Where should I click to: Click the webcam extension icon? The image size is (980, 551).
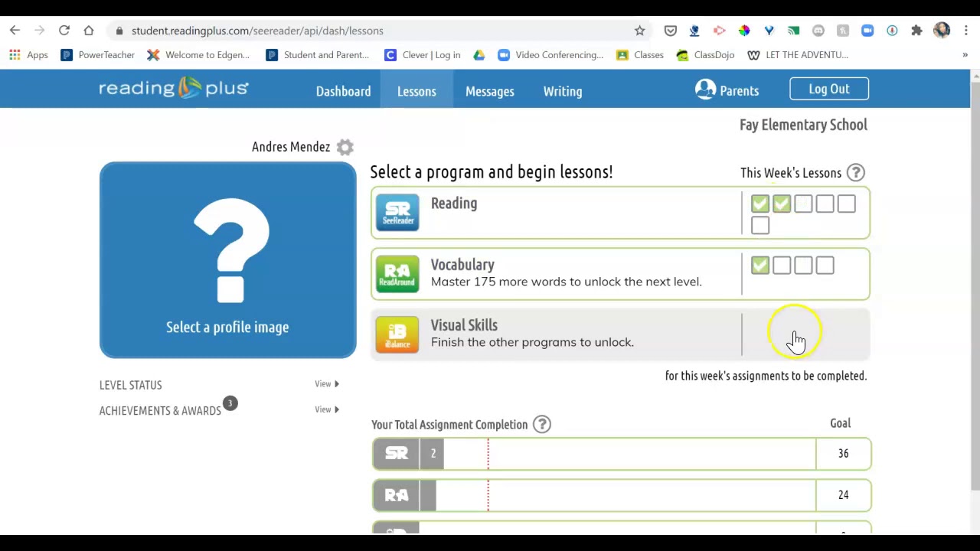(x=694, y=31)
